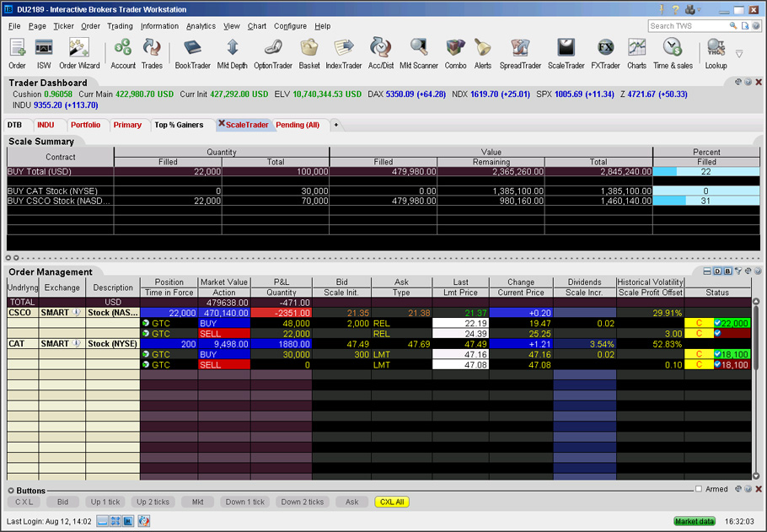Click the Market data status button
The height and width of the screenshot is (532, 767).
(x=695, y=521)
